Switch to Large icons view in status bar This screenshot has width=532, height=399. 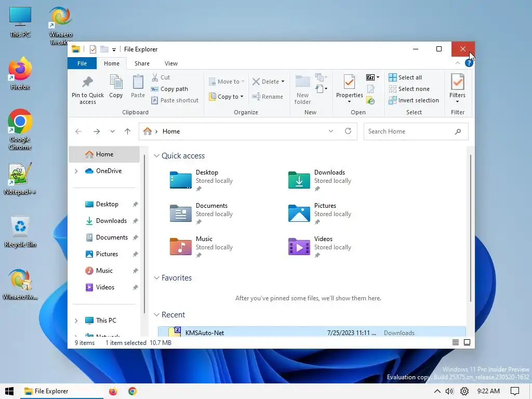click(467, 343)
